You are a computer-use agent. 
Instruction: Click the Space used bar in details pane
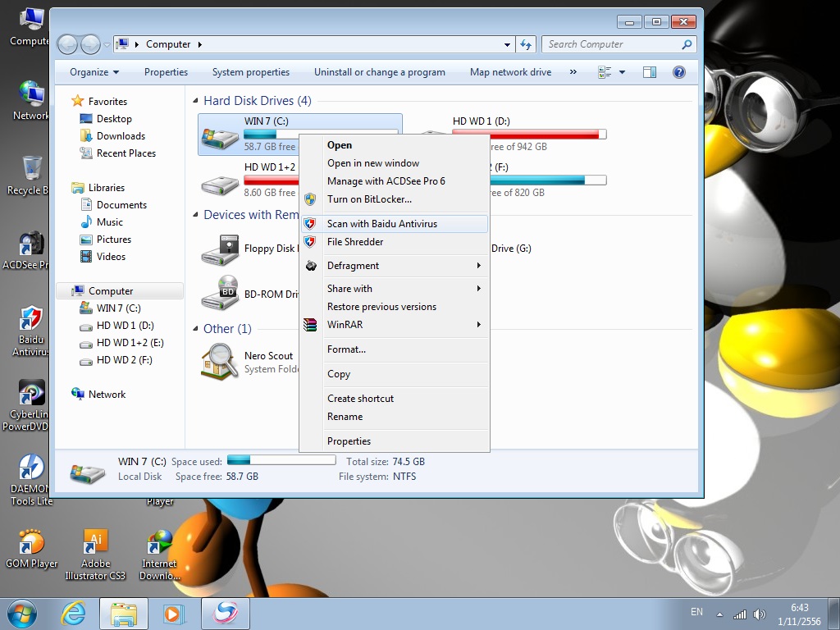pos(282,460)
